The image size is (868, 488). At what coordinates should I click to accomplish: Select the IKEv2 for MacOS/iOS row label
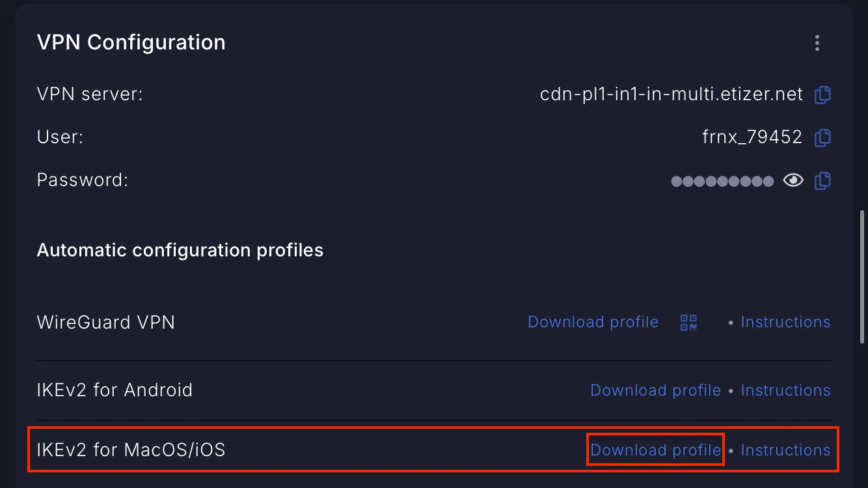pos(131,450)
